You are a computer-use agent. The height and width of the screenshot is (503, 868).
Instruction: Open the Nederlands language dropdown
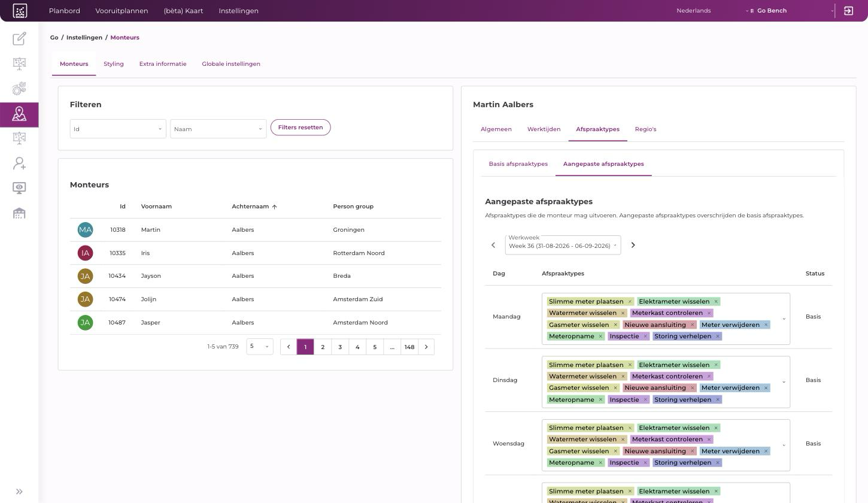713,11
